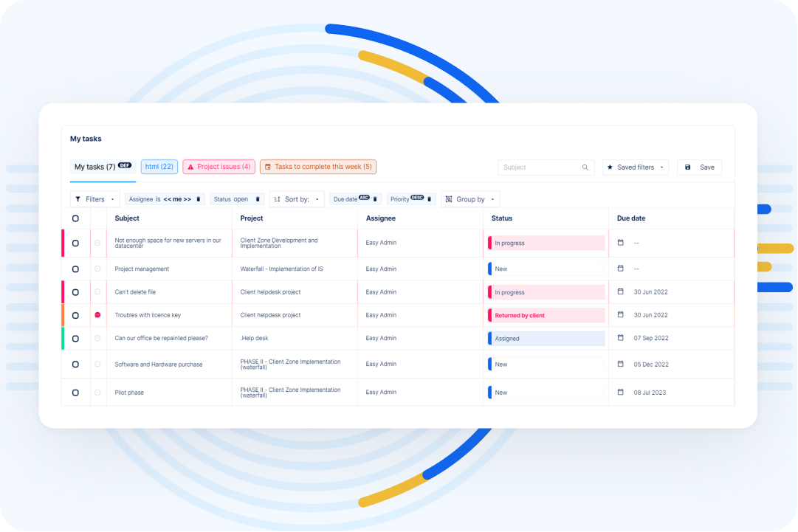The width and height of the screenshot is (798, 532).
Task: Click the Filters funnel icon
Action: click(77, 199)
